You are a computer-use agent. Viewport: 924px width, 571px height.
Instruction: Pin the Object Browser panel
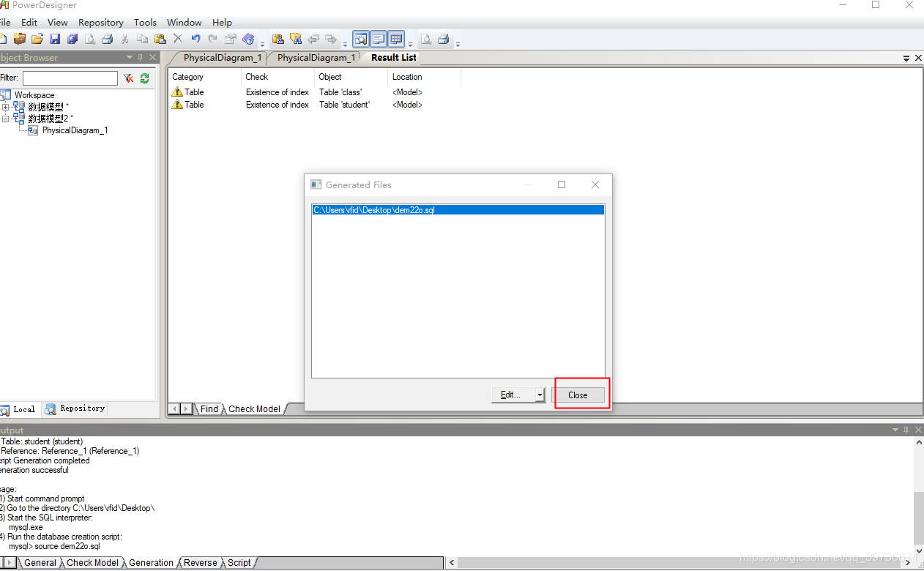click(141, 57)
